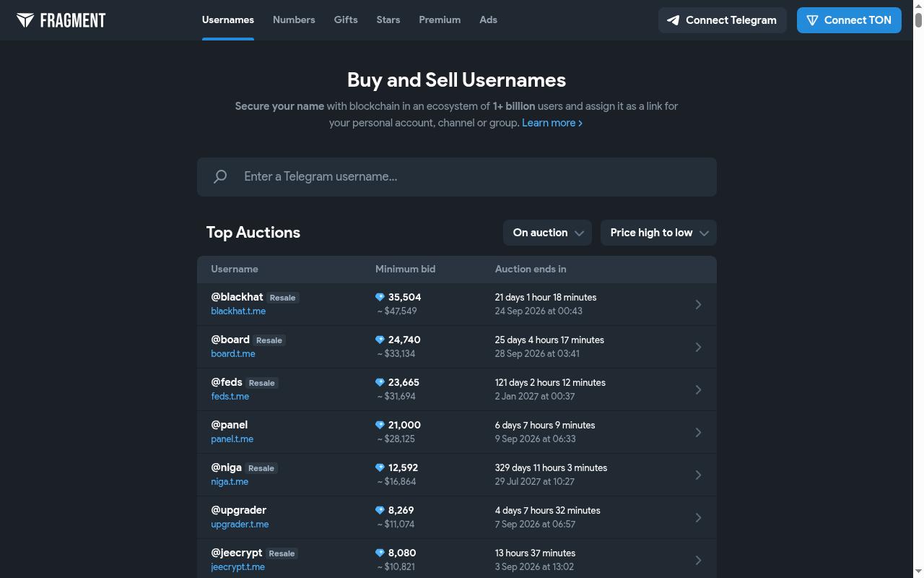Viewport: 924px width, 578px height.
Task: Click the TON diamond icon beside 35,504
Action: (x=380, y=297)
